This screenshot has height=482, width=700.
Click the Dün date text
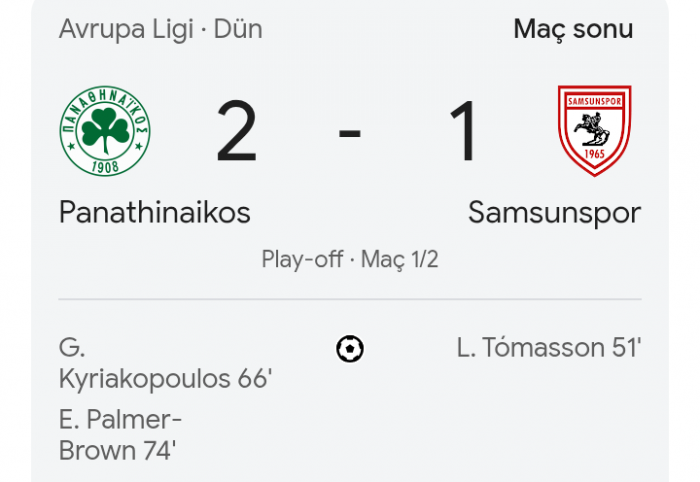click(x=238, y=29)
